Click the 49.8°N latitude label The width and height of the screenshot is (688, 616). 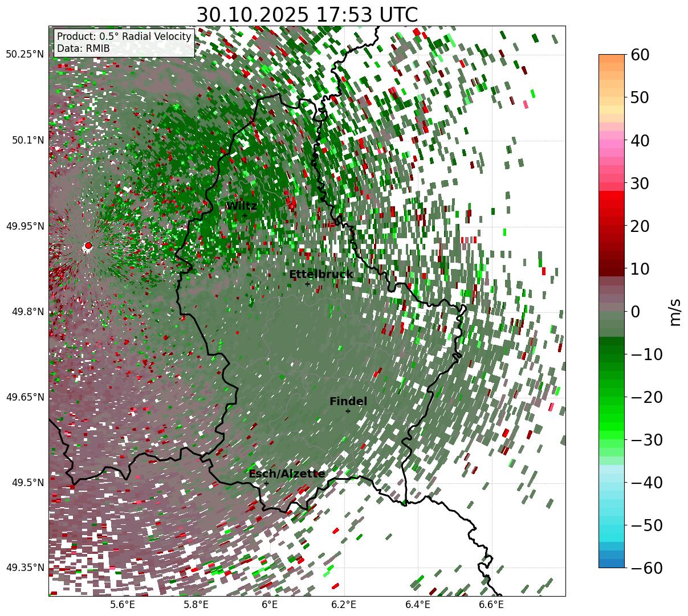coord(27,312)
